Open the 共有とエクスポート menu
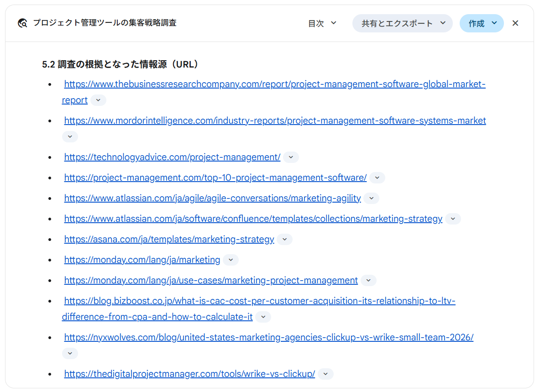The width and height of the screenshot is (540, 392). 402,23
